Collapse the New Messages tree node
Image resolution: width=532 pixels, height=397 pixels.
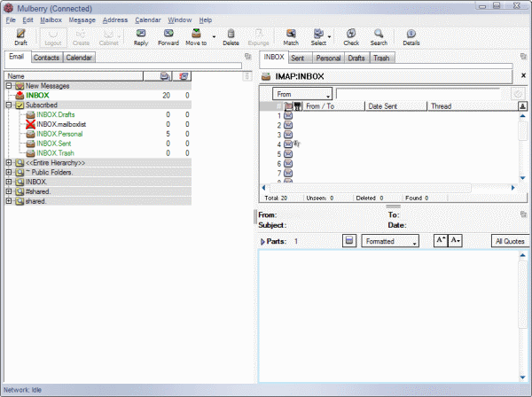tap(9, 86)
